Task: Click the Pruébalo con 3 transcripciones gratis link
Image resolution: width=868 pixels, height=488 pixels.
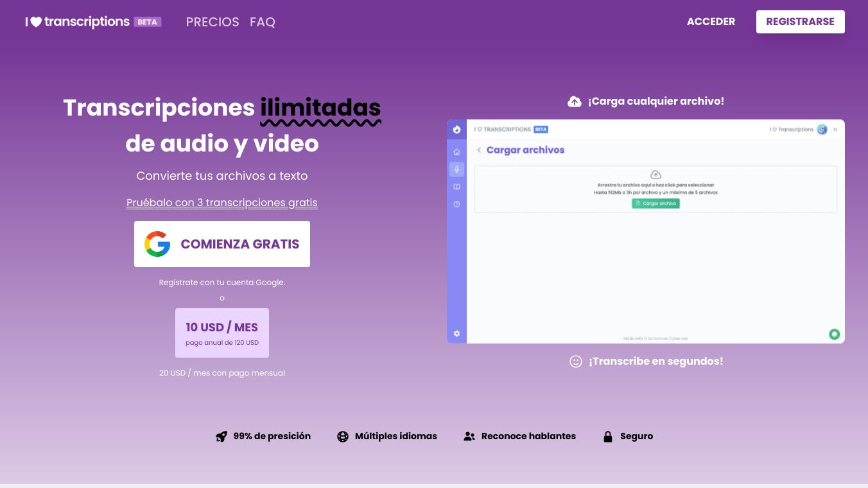Action: [x=222, y=203]
